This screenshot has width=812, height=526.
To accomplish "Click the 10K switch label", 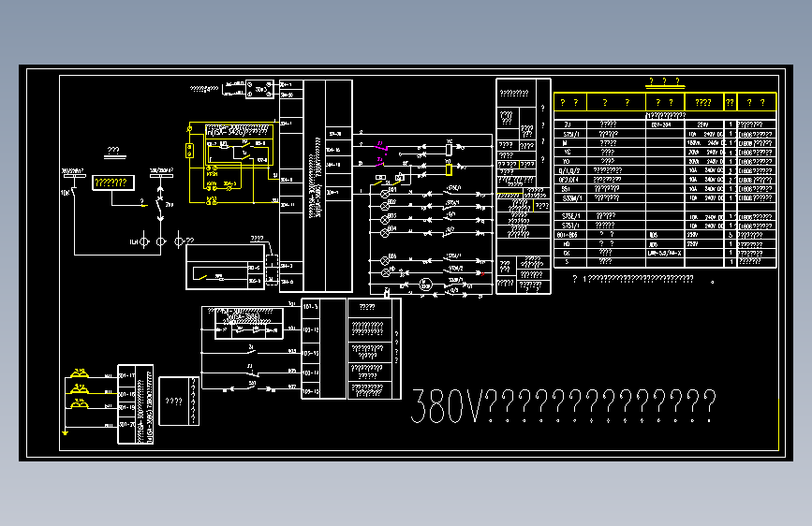I will [x=66, y=193].
